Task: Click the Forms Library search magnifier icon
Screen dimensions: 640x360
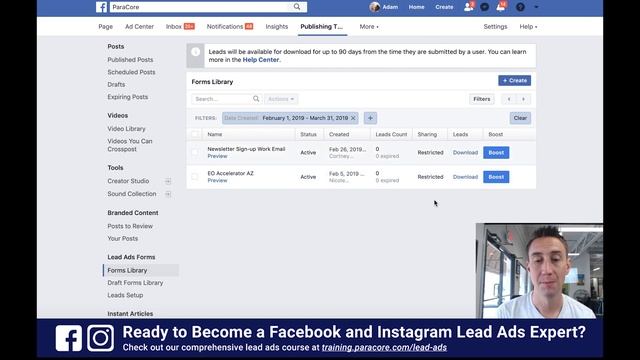Action: (x=256, y=99)
